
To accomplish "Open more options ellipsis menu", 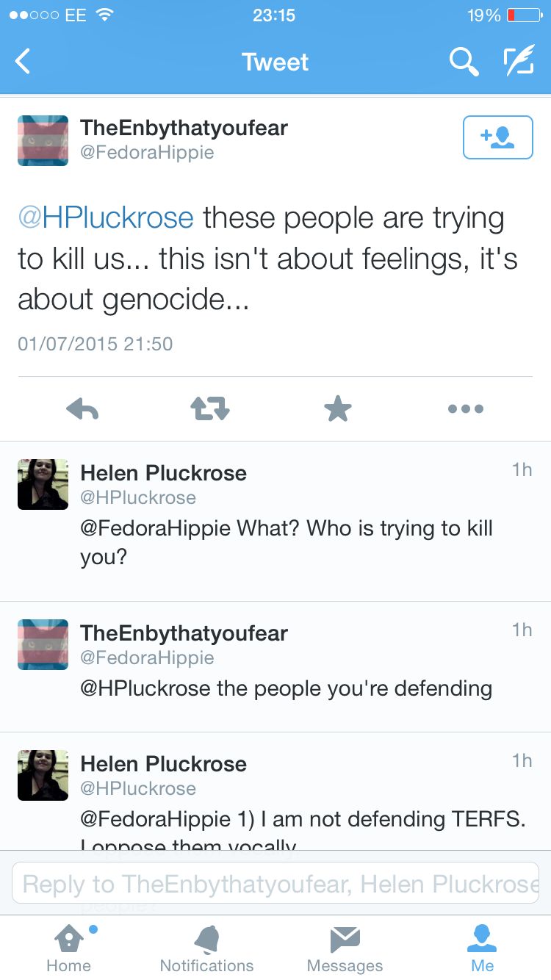I will [466, 408].
